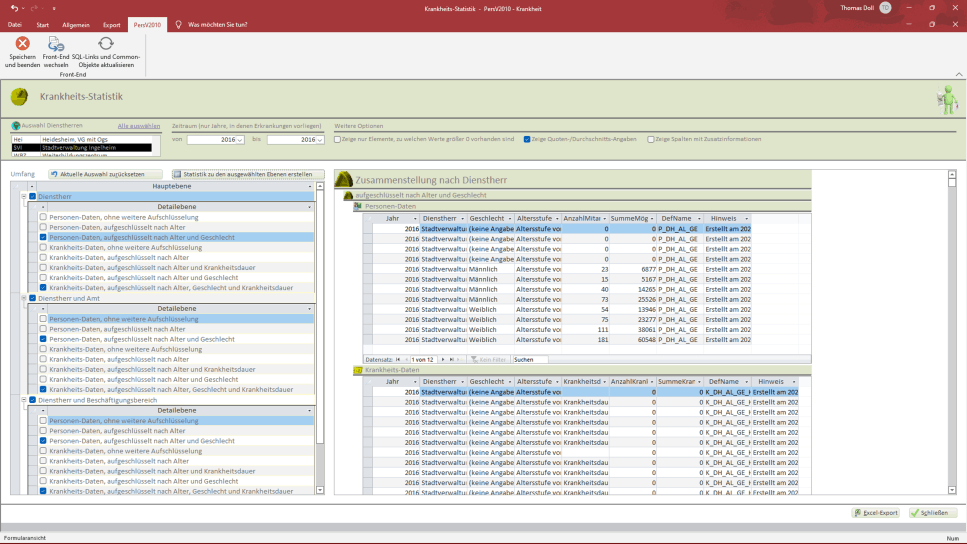This screenshot has width=967, height=544.
Task: Click the Front-End wechseln icon
Action: click(x=56, y=44)
